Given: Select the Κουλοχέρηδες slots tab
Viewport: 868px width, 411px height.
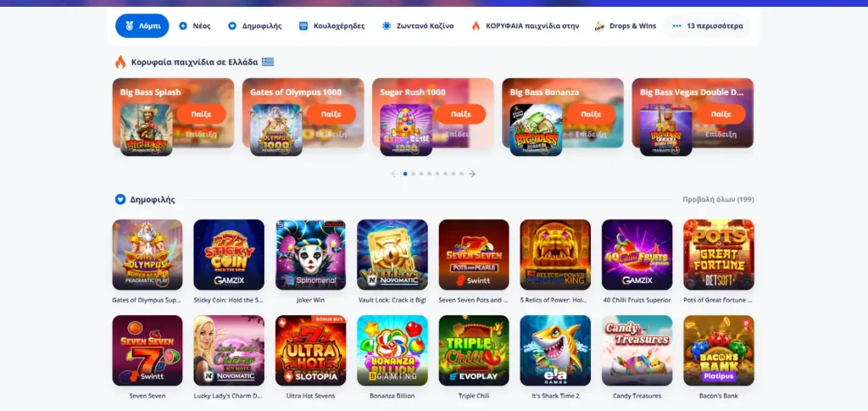Looking at the screenshot, I should [331, 26].
